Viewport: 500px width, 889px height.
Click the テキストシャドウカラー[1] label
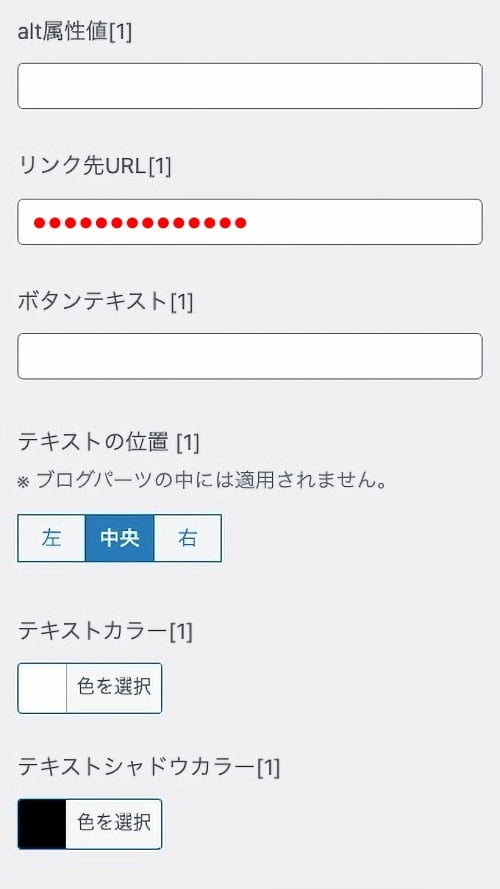coord(149,767)
